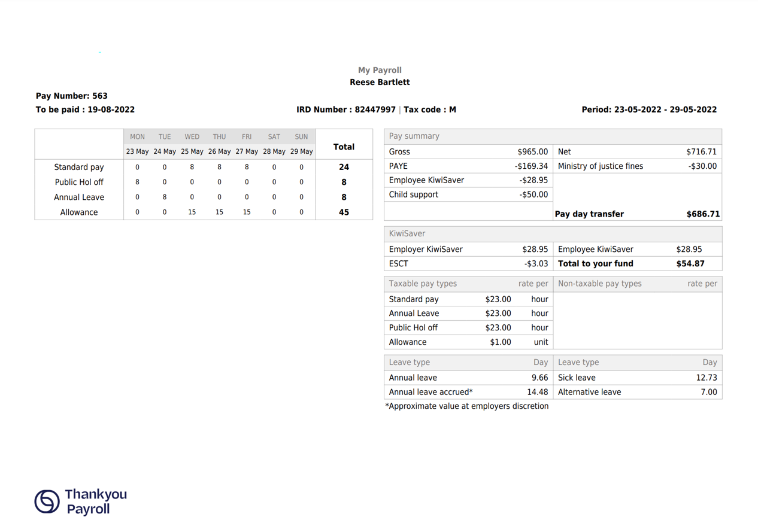Click the Pay day transfer amount
The width and height of the screenshot is (758, 532).
(702, 214)
